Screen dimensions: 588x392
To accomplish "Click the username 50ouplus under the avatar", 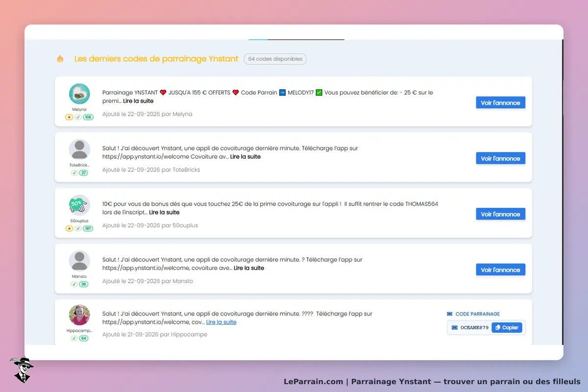I will (x=79, y=221).
